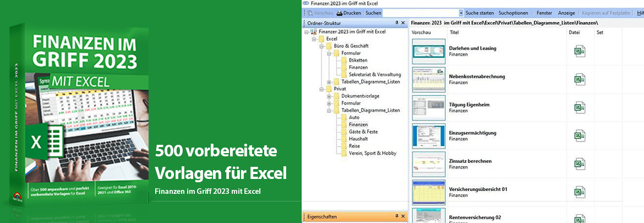Click Excel file icon for Einzugsermächtigung
Screen dimensions: 644x223
tap(580, 136)
